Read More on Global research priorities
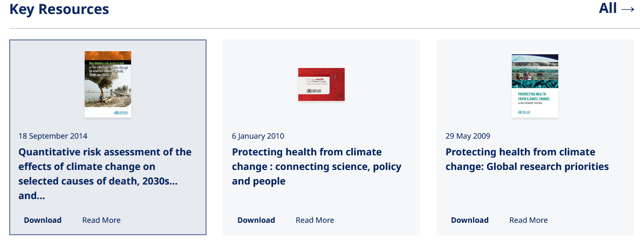 click(x=529, y=220)
